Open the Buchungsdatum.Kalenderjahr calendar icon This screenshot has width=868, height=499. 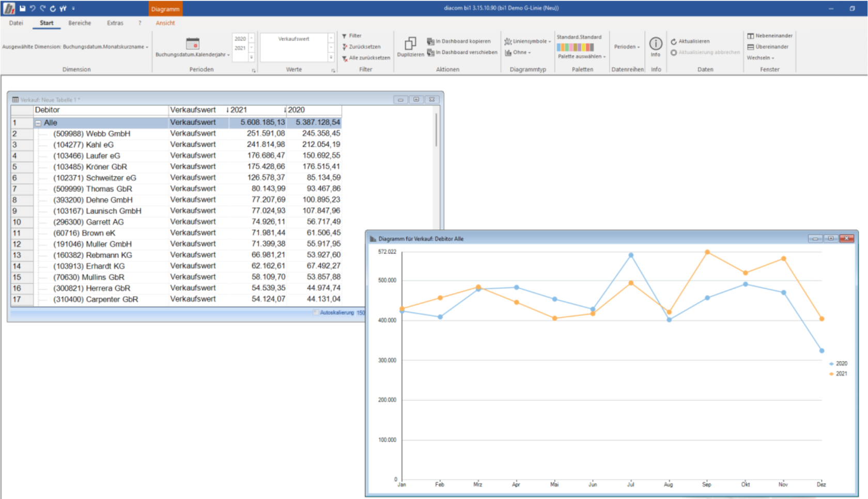click(193, 43)
